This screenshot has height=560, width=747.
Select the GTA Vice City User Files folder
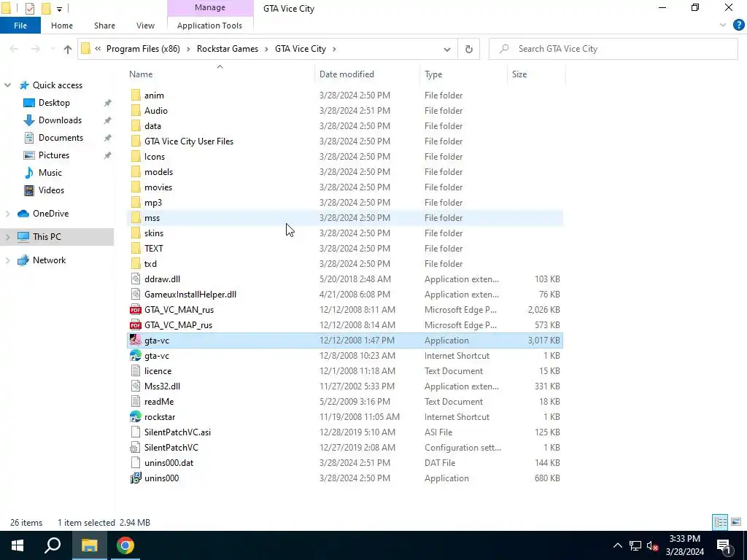(189, 141)
